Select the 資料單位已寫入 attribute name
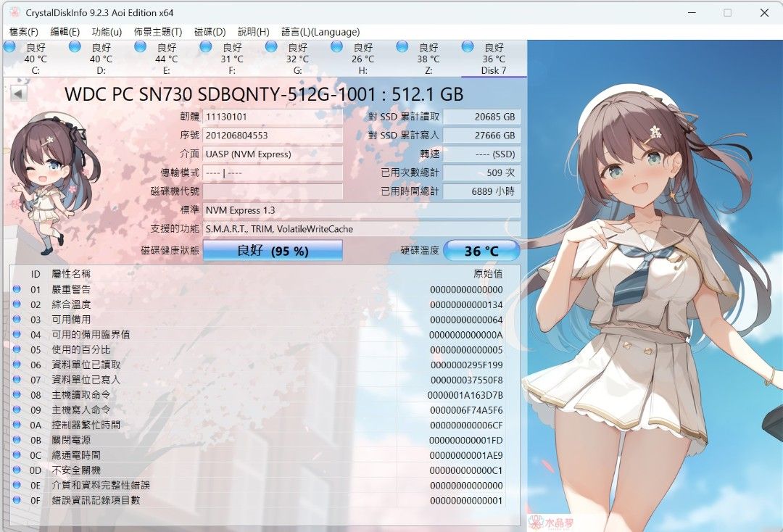 pyautogui.click(x=86, y=380)
